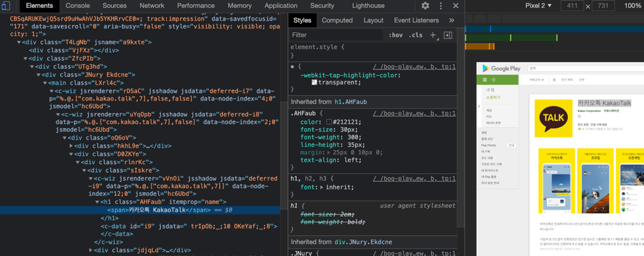Collapse the main class LXrl4c node

pos(45,83)
